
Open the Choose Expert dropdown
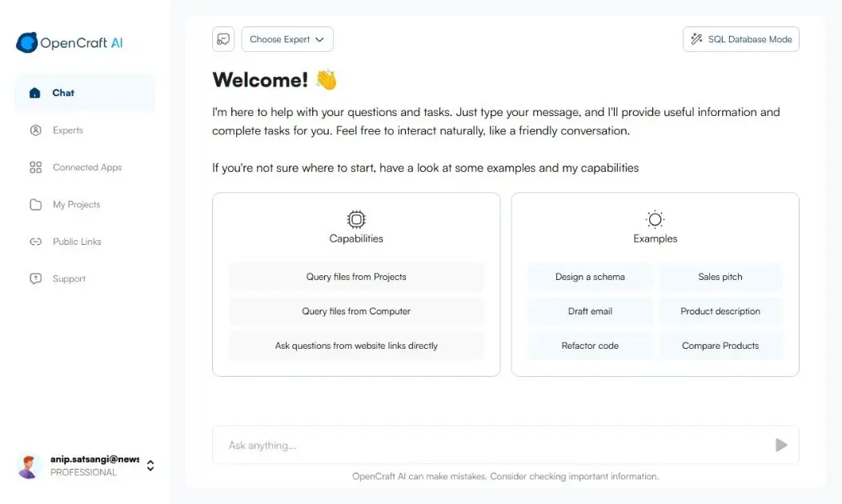[x=287, y=38]
